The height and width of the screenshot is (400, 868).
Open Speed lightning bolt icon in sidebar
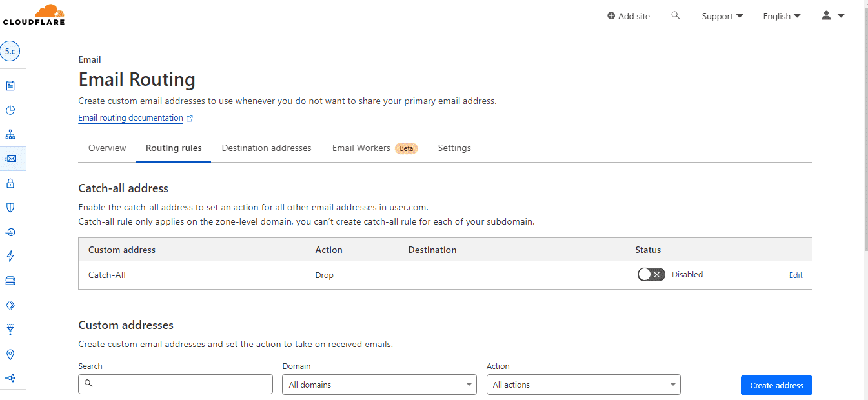point(10,256)
